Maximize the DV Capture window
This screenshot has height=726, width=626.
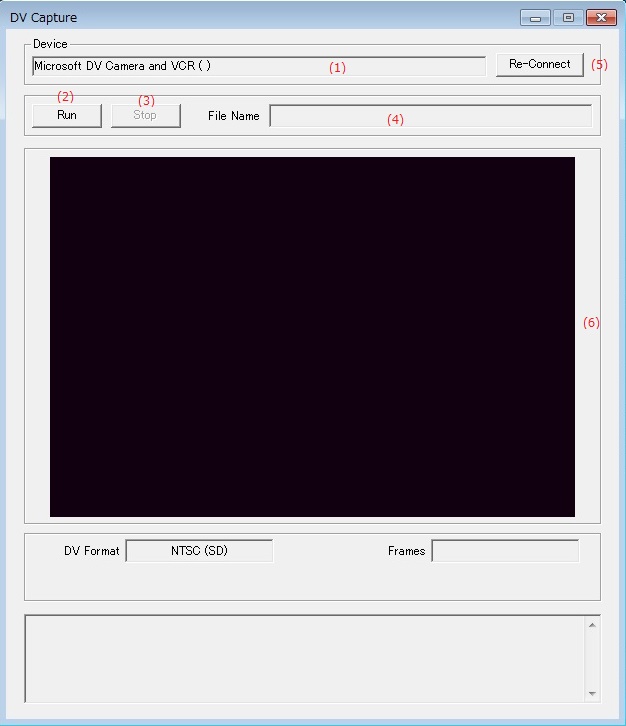568,18
